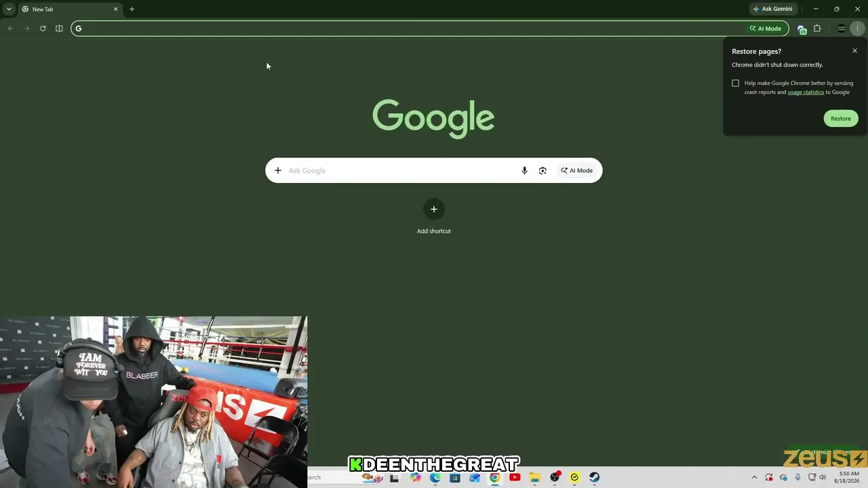Screen dimensions: 868x488
Task: Open the plus menu in the search box
Action: pyautogui.click(x=277, y=171)
